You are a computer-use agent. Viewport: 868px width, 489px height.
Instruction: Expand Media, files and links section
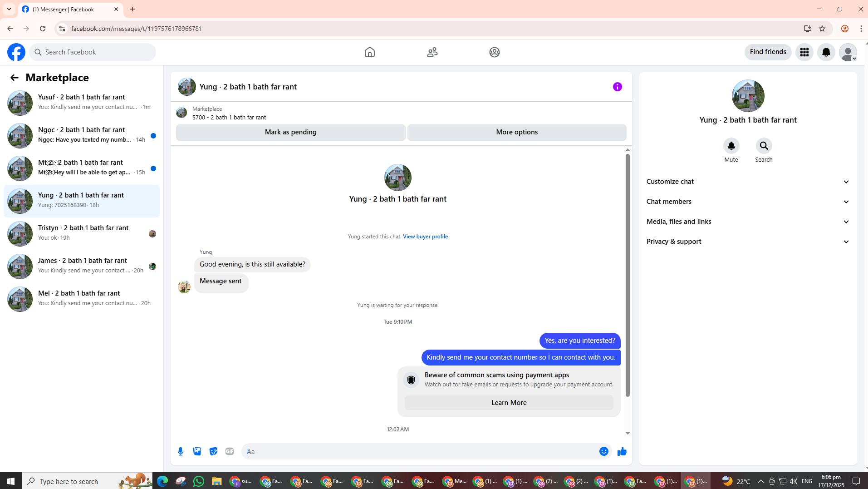click(x=748, y=222)
